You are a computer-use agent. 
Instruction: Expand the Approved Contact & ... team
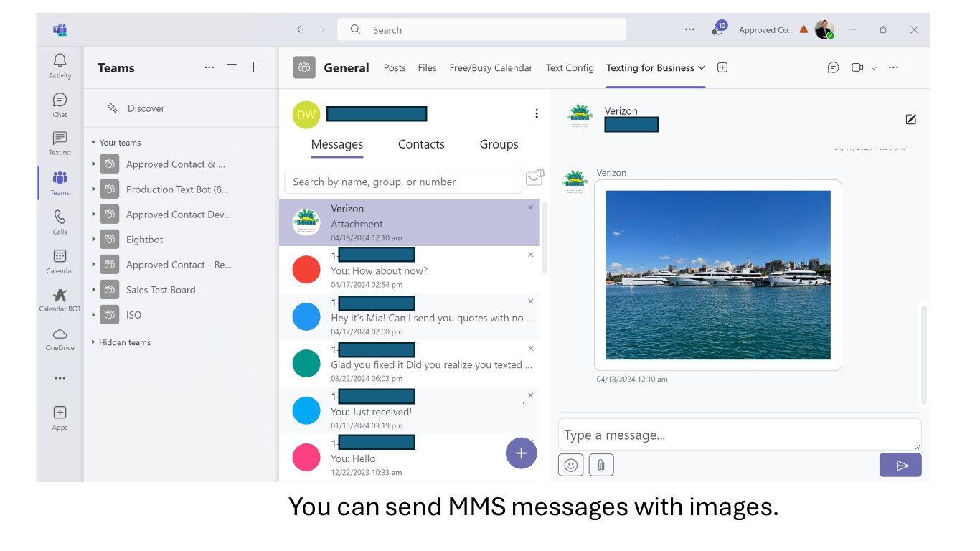[x=94, y=164]
